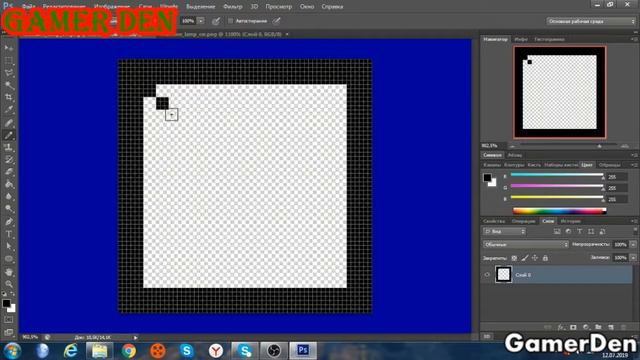Select the Type tool

click(x=9, y=234)
